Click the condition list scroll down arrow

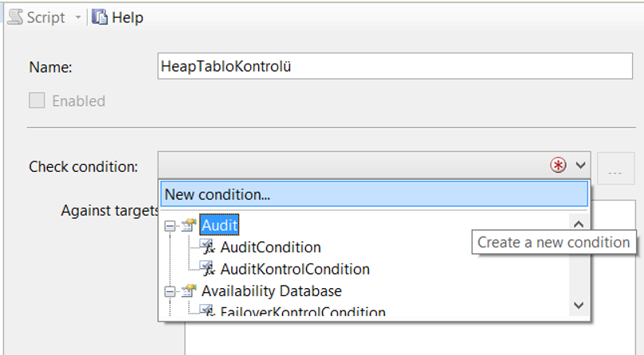coord(579,306)
